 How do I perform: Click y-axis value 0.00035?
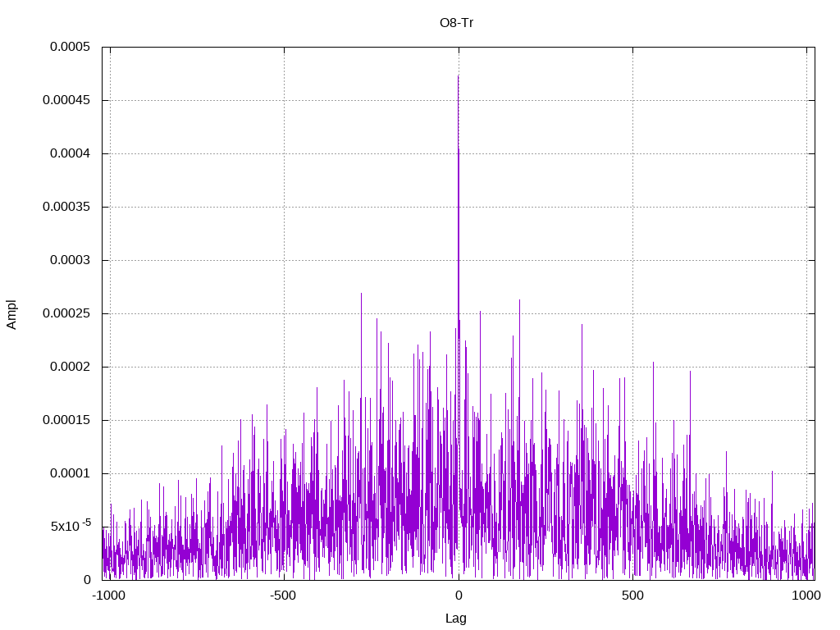tap(66, 207)
